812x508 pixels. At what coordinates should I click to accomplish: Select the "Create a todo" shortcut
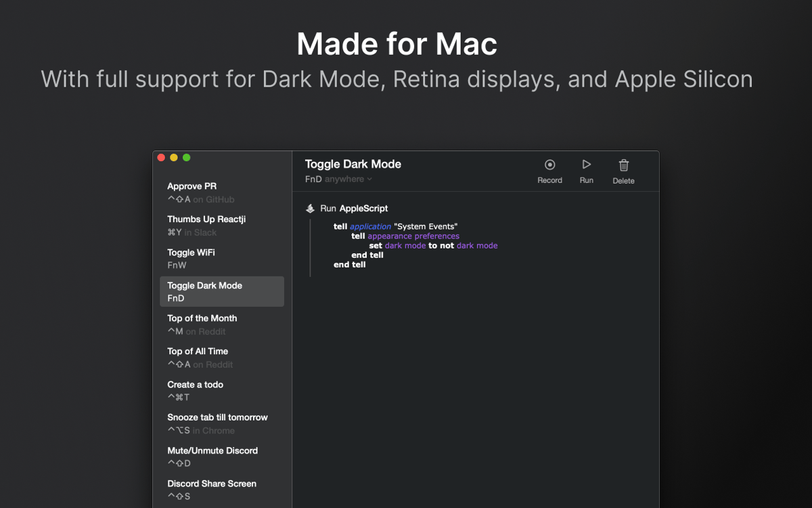point(196,384)
